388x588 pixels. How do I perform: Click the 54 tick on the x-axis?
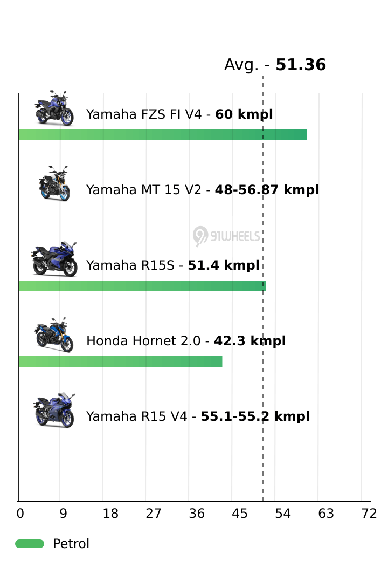283,514
